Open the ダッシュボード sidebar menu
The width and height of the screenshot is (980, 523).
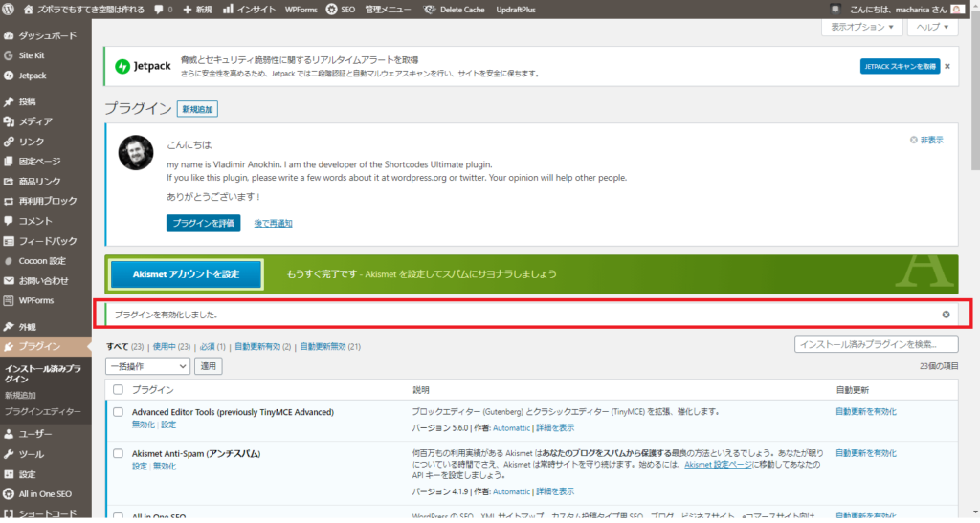pos(46,35)
